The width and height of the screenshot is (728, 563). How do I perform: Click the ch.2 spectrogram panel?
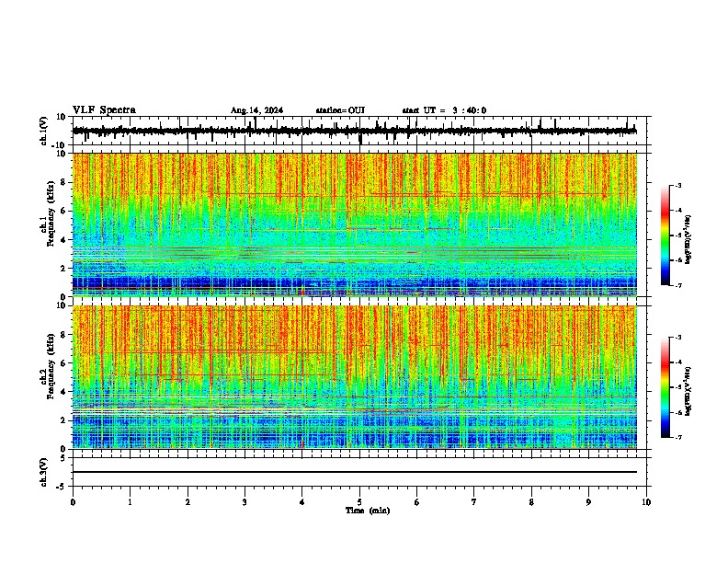(355, 377)
